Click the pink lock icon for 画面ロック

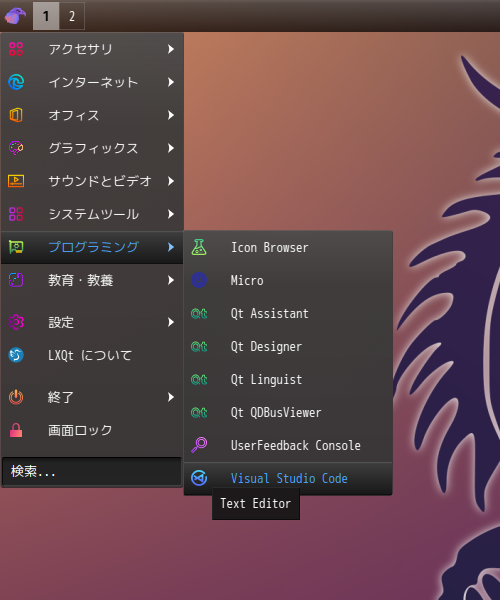(16, 430)
